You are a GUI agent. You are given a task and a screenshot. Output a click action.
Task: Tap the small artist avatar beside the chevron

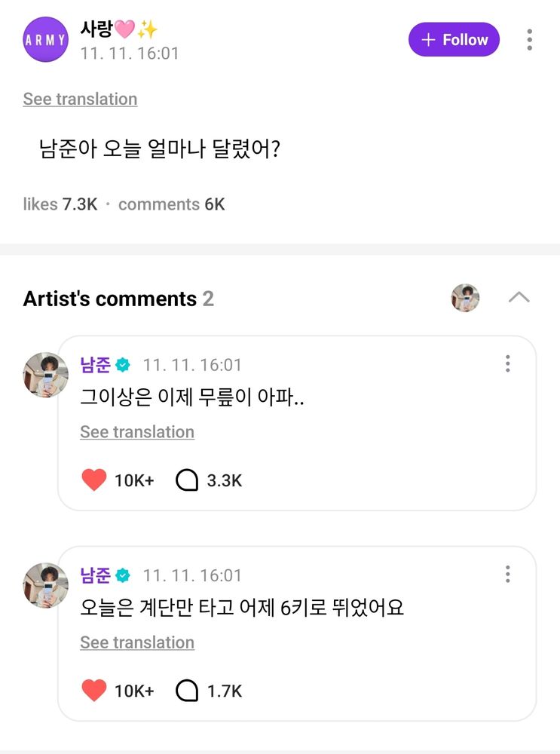(465, 298)
